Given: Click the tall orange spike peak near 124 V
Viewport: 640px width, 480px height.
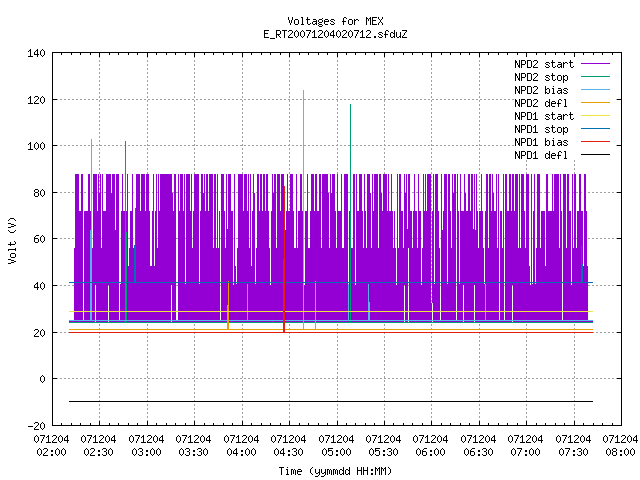Looking at the screenshot, I should pos(303,91).
